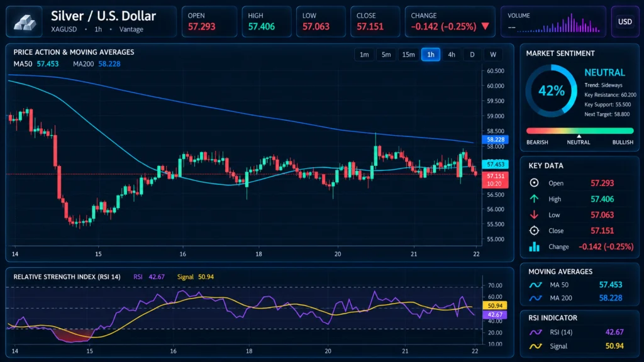Click the NEUTRAL sentiment heading

tap(604, 73)
